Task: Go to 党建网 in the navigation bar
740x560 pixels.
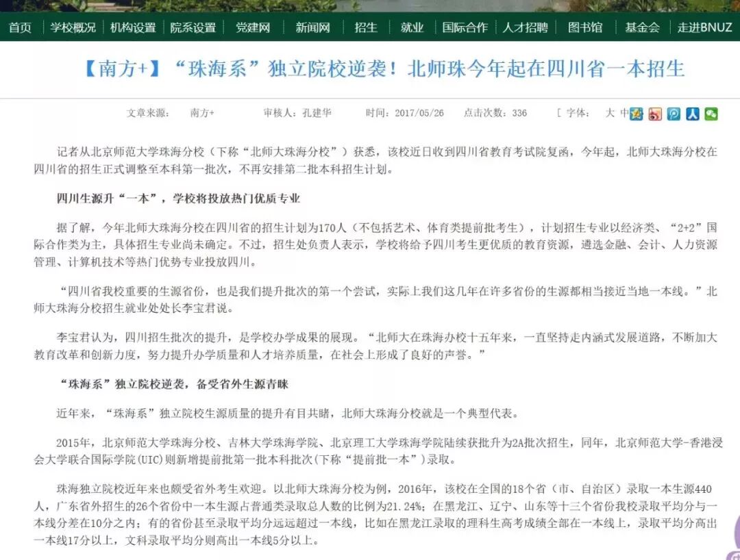Action: (x=252, y=27)
